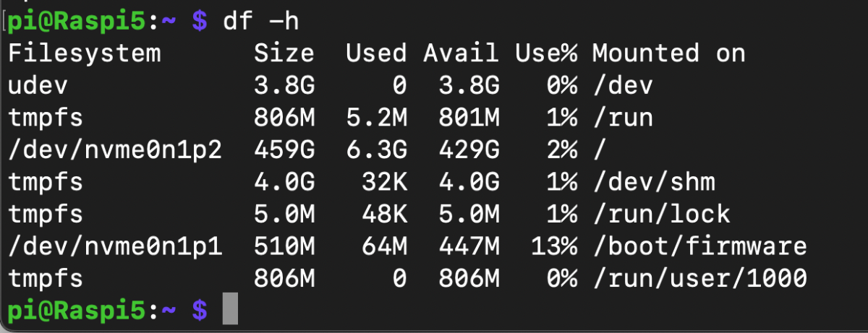Screen dimensions: 868x333
Task: Click the /dev/shm mount path
Action: point(654,182)
